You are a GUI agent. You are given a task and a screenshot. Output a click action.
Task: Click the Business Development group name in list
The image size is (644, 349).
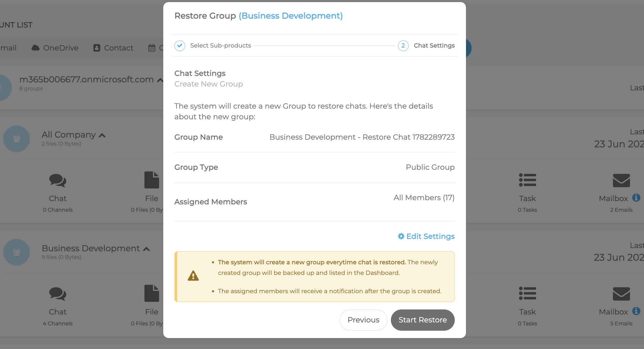91,248
